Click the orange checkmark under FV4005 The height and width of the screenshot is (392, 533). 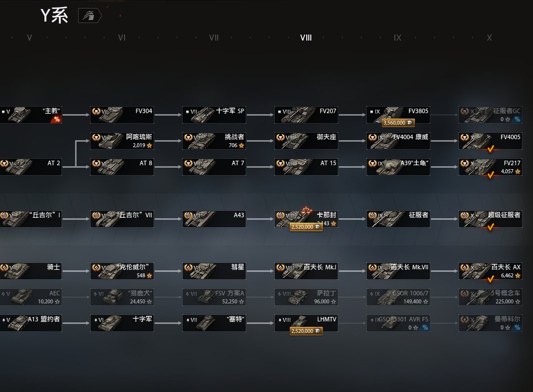click(x=490, y=149)
